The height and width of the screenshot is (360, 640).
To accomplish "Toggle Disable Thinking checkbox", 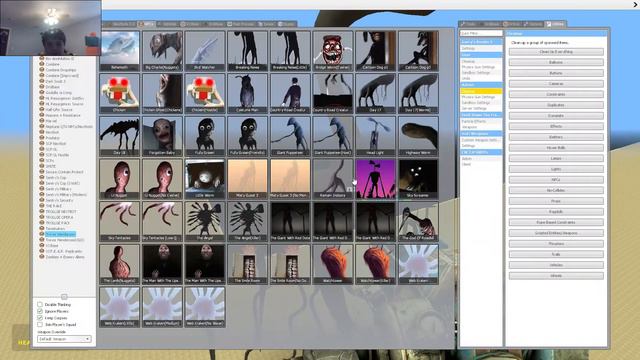I will (40, 304).
